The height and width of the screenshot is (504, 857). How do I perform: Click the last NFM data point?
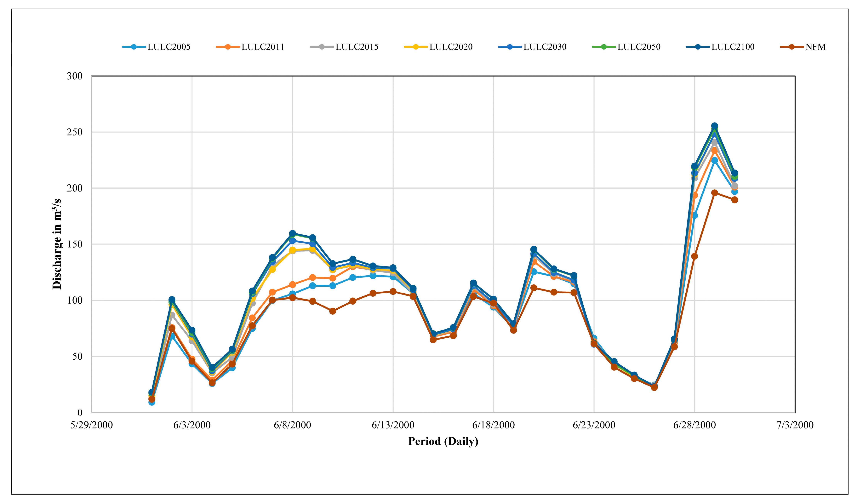[x=734, y=200]
